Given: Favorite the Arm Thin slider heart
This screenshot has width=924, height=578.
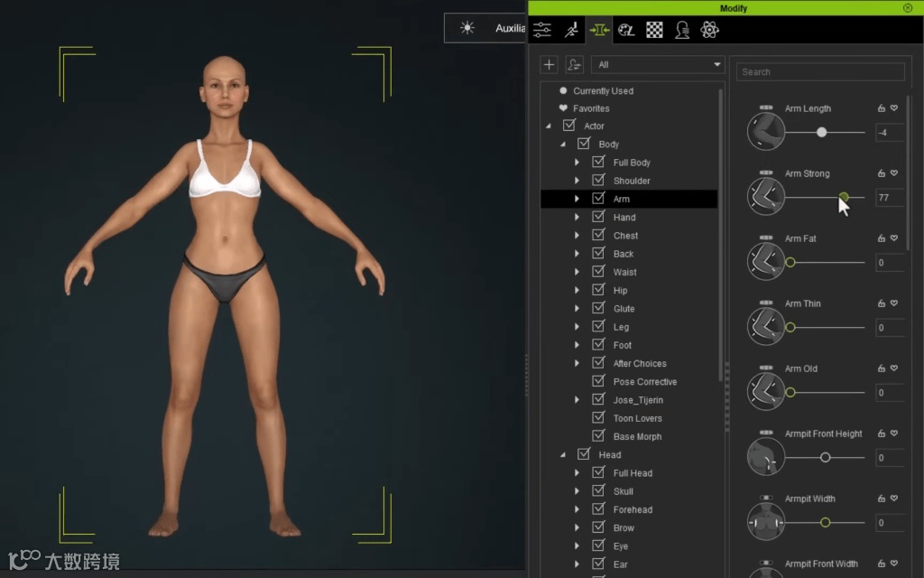Looking at the screenshot, I should 894,303.
